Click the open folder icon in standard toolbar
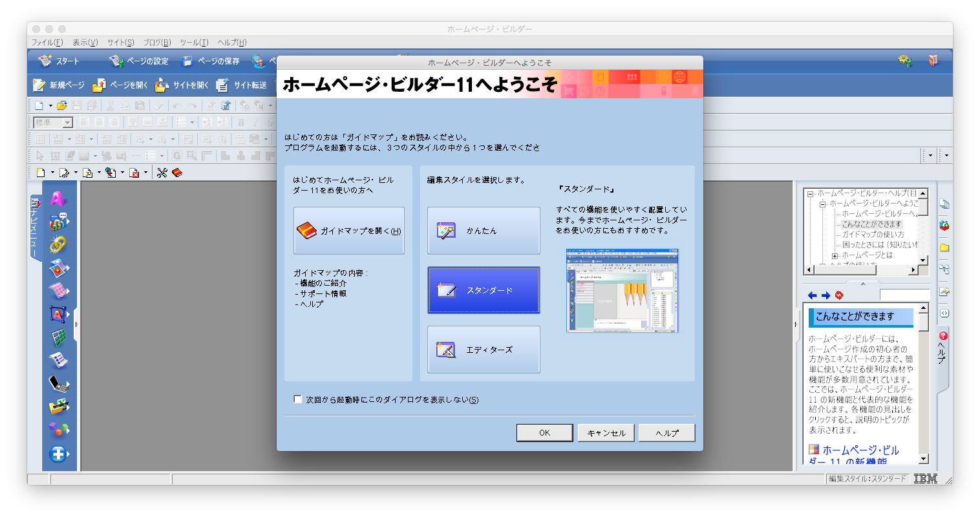The height and width of the screenshot is (517, 980). coord(62,105)
